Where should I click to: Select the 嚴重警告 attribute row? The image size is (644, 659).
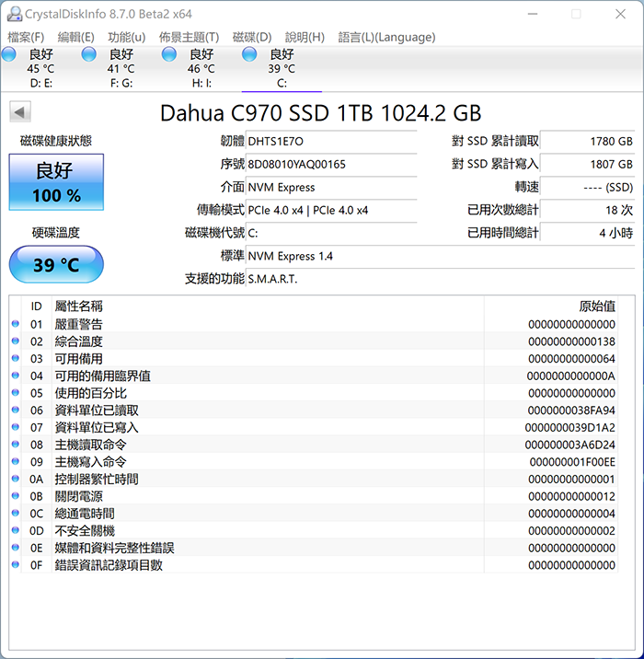coord(314,324)
